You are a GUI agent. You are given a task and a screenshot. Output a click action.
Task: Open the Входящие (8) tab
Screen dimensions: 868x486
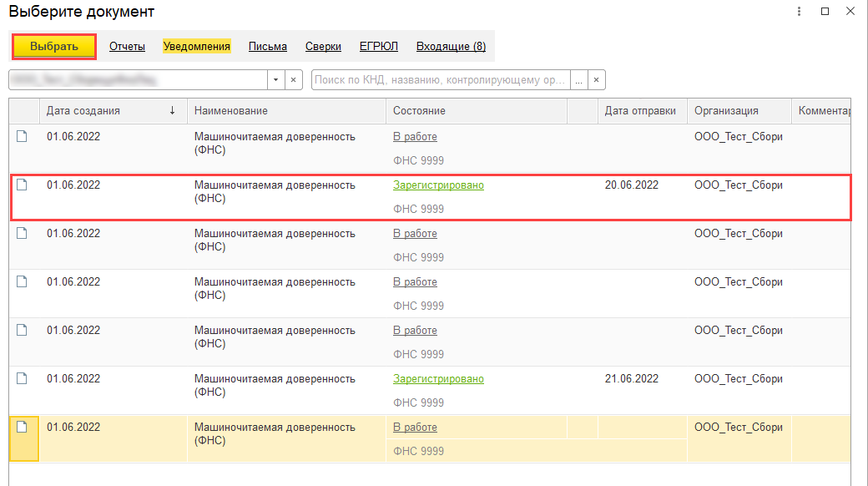pos(451,47)
